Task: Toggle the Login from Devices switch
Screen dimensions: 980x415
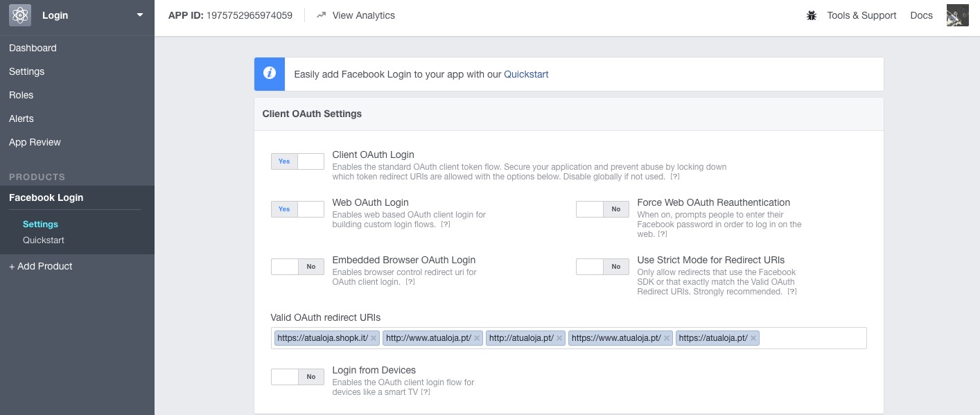Action: pyautogui.click(x=297, y=377)
